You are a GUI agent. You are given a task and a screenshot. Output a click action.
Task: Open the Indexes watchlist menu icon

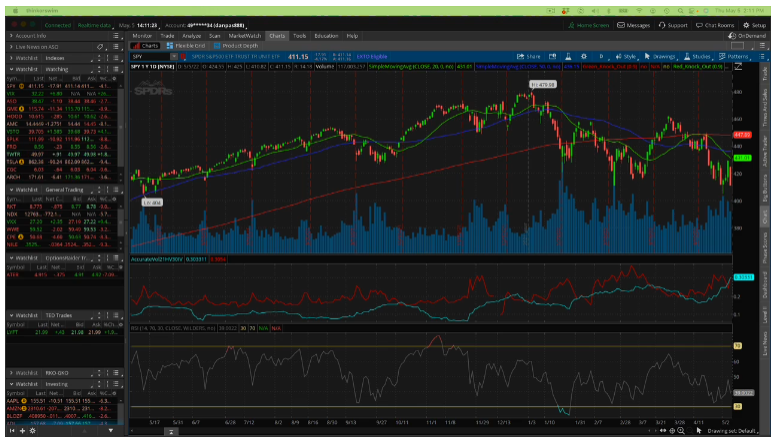[116, 58]
